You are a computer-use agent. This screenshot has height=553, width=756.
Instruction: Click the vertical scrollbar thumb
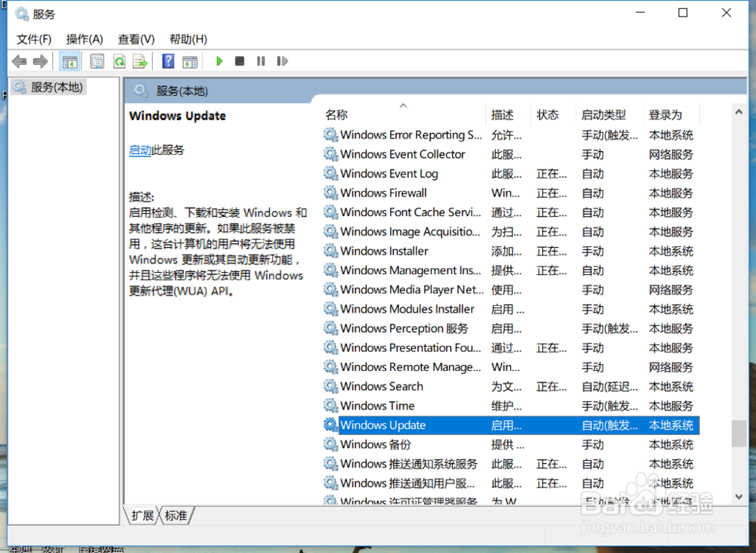[739, 434]
